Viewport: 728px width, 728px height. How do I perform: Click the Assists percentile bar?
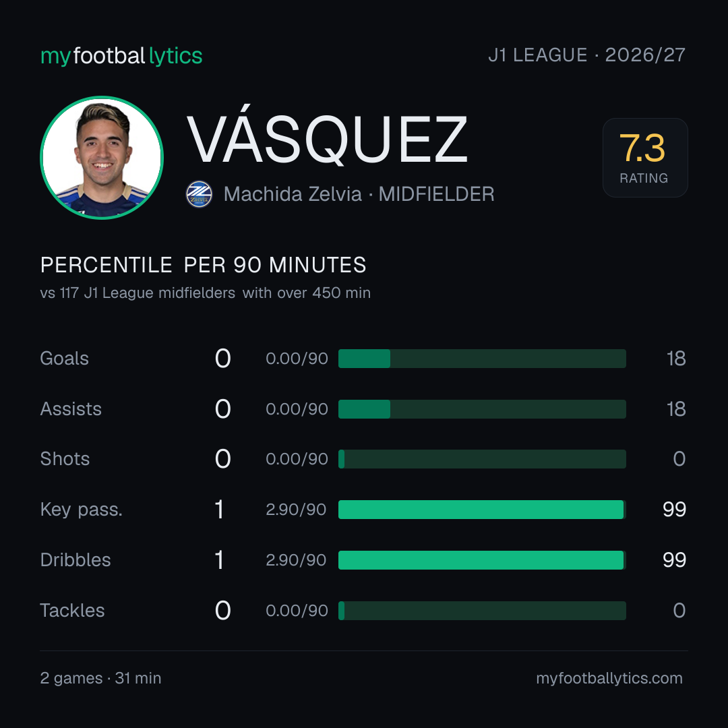click(x=482, y=409)
